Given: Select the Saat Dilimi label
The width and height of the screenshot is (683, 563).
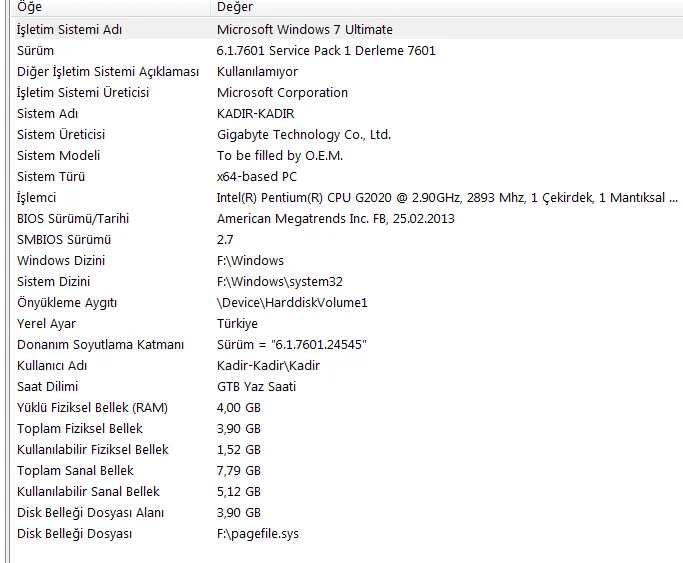Looking at the screenshot, I should pos(47,386).
